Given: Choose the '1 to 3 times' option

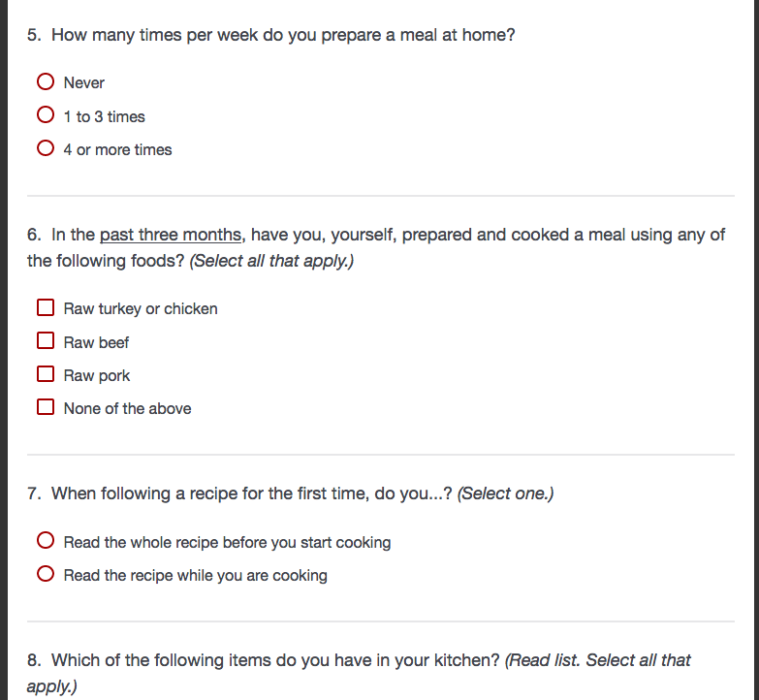Looking at the screenshot, I should click(46, 115).
